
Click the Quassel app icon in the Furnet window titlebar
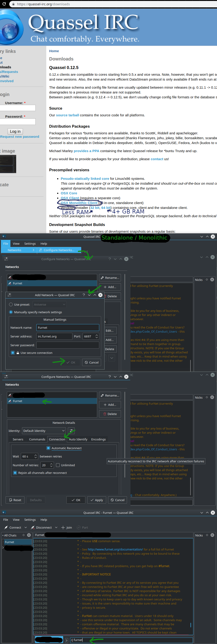point(4,513)
